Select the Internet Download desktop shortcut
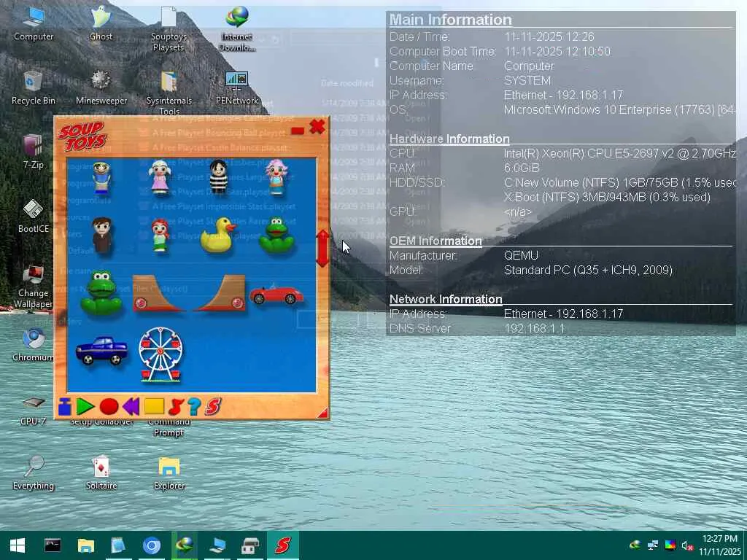 pyautogui.click(x=237, y=29)
